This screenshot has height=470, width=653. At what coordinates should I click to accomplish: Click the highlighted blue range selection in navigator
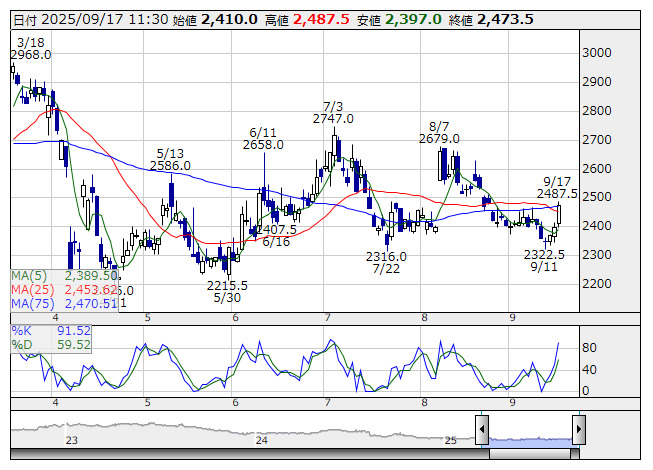coord(531,443)
